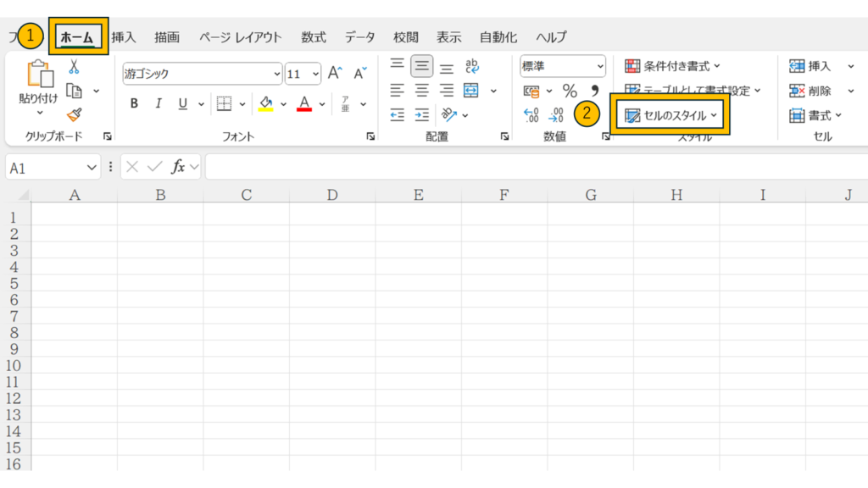Apply the yellow fill color swatch

coord(265,104)
